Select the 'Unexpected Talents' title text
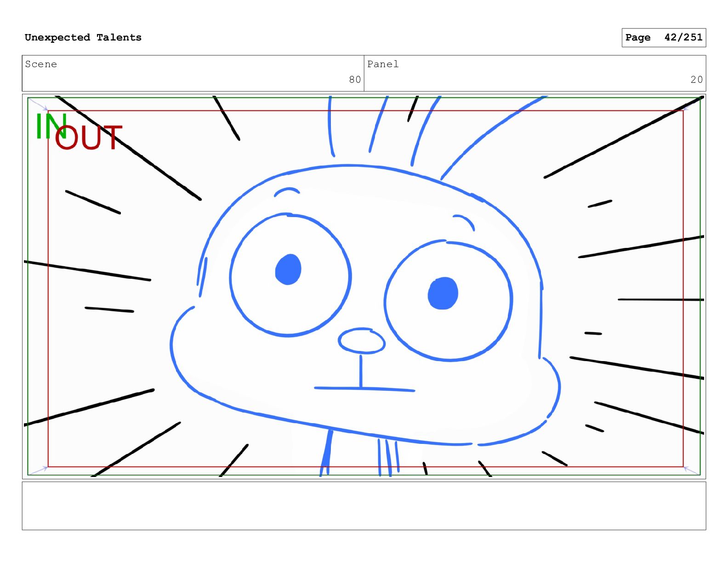Screen dimensions: 728x563 pyautogui.click(x=83, y=37)
